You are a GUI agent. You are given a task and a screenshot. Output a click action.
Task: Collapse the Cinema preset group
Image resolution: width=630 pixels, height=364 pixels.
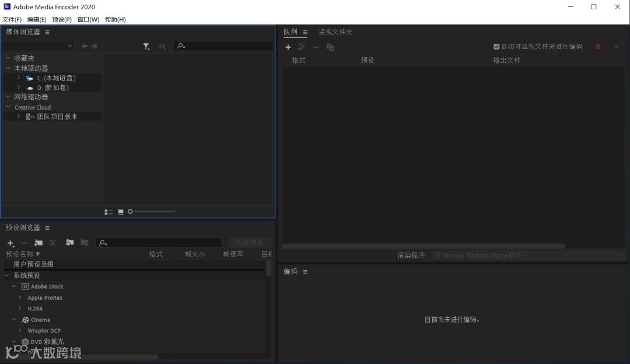[13, 320]
